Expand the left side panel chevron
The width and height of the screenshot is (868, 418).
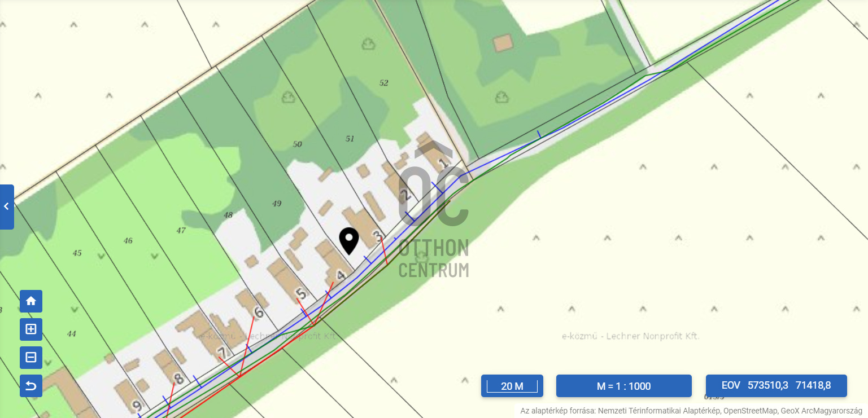(x=6, y=206)
